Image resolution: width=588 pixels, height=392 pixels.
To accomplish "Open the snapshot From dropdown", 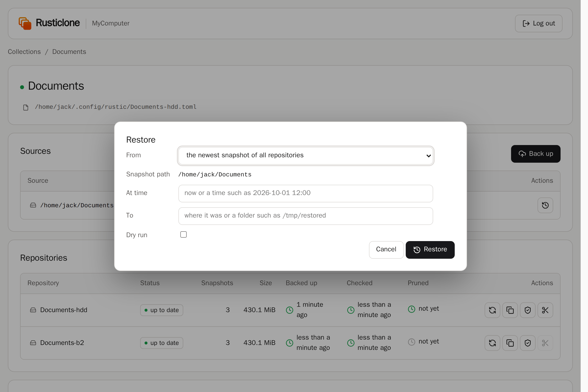I will click(x=306, y=156).
